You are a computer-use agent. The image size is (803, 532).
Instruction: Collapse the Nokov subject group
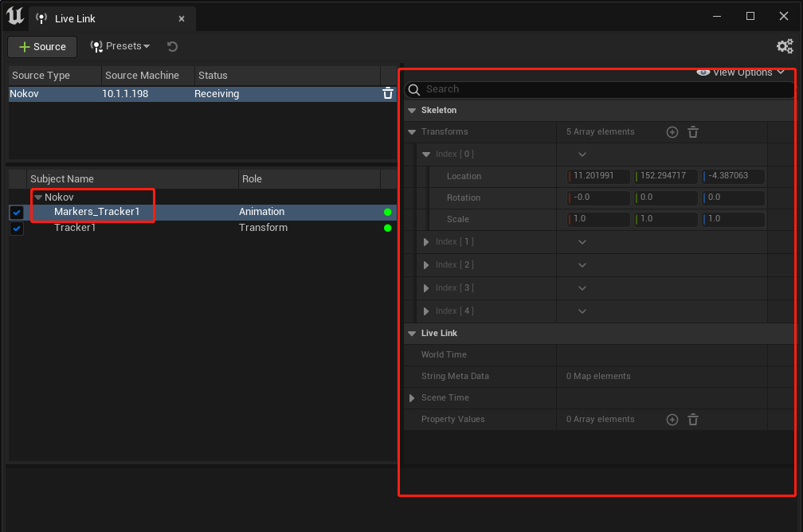click(38, 198)
